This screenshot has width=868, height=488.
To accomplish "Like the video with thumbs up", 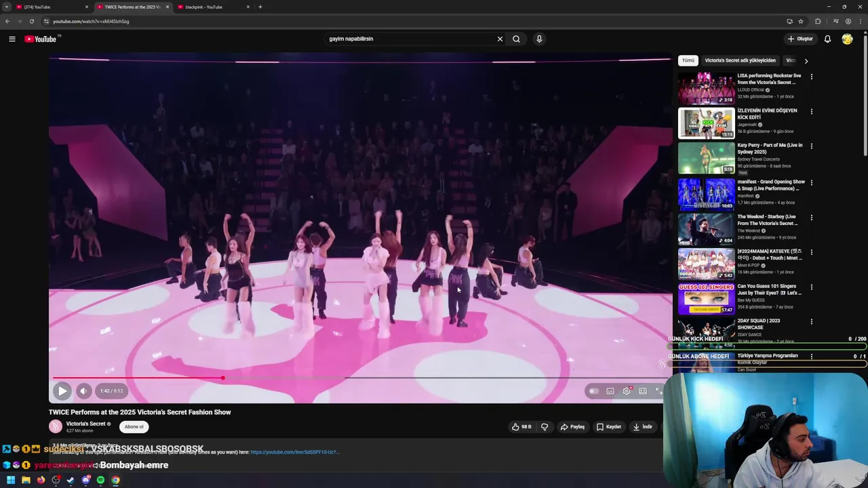I will pos(521,427).
